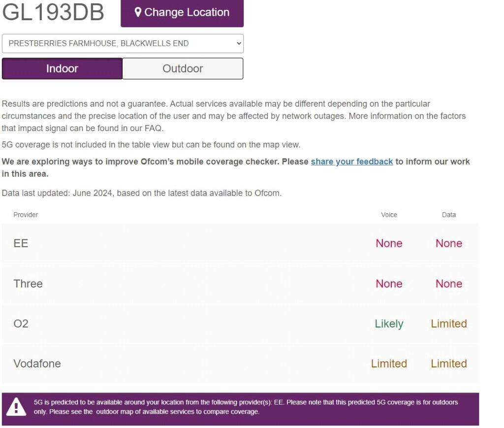Click the Vodafone provider row
The width and height of the screenshot is (504, 428).
click(240, 363)
